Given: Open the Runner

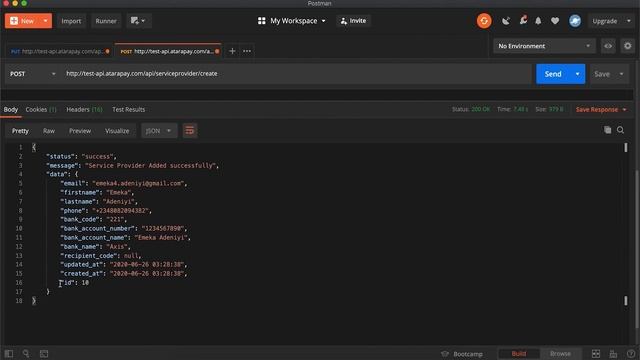Looking at the screenshot, I should tap(106, 21).
